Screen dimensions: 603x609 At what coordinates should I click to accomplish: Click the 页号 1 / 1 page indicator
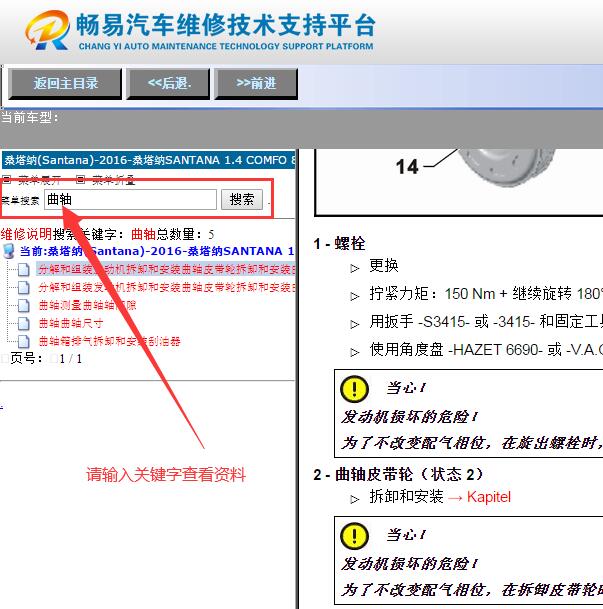point(46,358)
